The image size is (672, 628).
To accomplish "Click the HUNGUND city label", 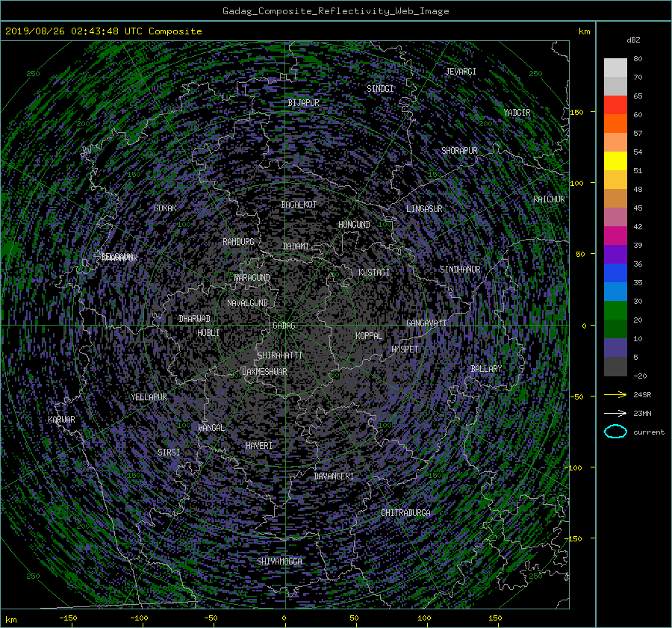I will click(354, 225).
